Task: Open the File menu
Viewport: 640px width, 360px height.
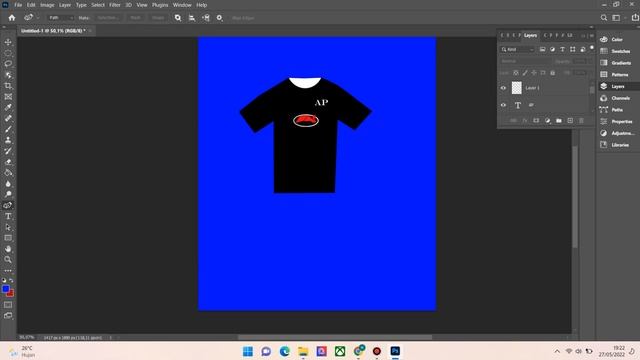Action: (x=18, y=5)
